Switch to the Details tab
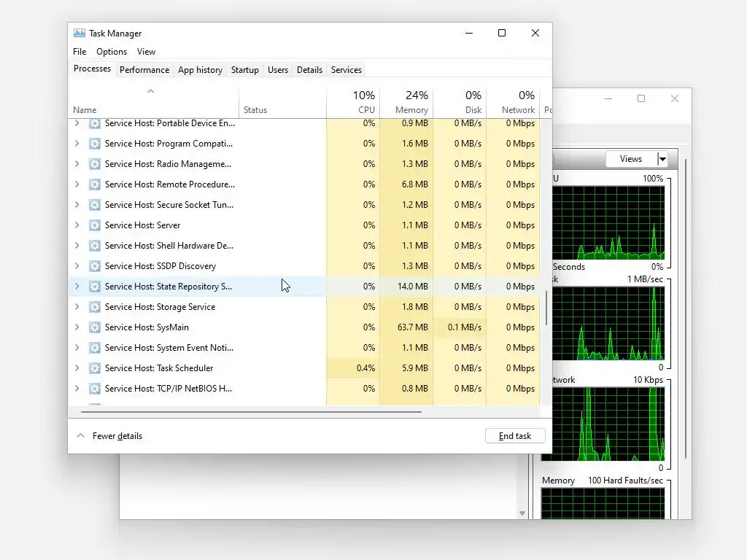This screenshot has width=747, height=560. (x=309, y=70)
